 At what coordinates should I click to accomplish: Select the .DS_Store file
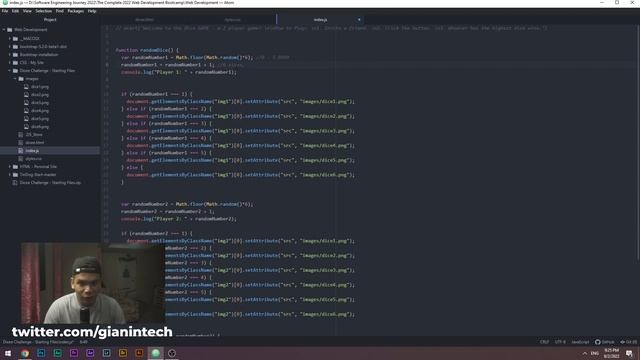click(x=34, y=135)
